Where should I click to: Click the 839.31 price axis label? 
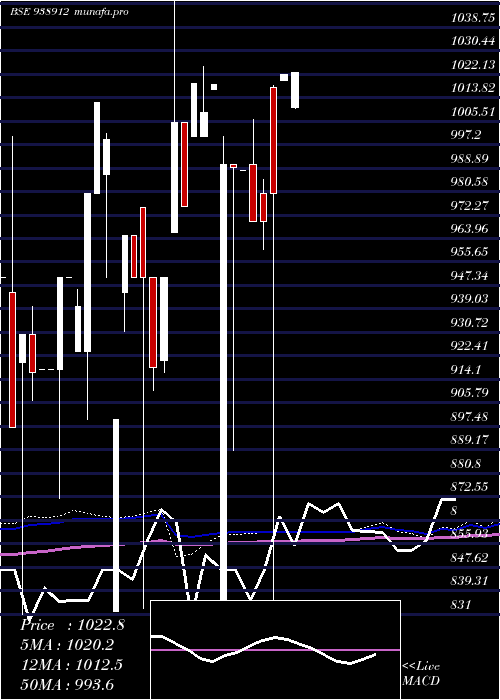[470, 580]
